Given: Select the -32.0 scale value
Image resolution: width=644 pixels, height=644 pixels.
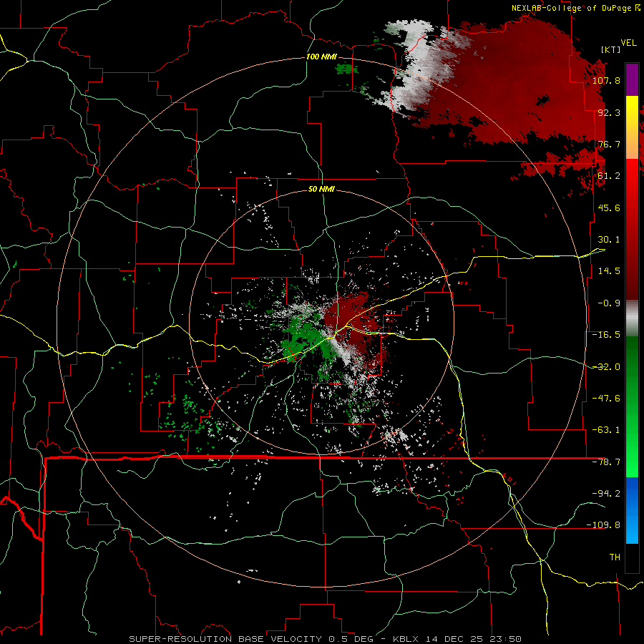Looking at the screenshot, I should coord(606,367).
